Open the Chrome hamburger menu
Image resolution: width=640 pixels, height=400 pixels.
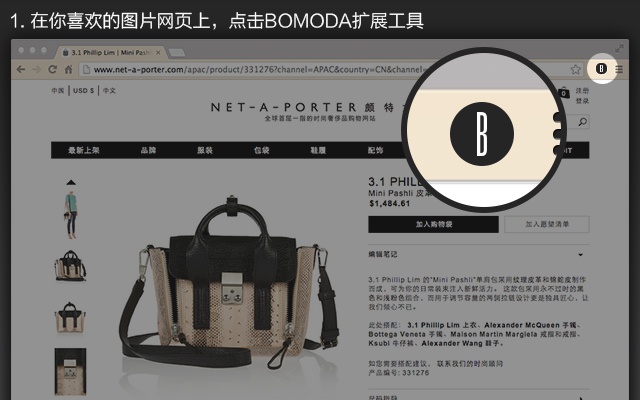click(619, 69)
